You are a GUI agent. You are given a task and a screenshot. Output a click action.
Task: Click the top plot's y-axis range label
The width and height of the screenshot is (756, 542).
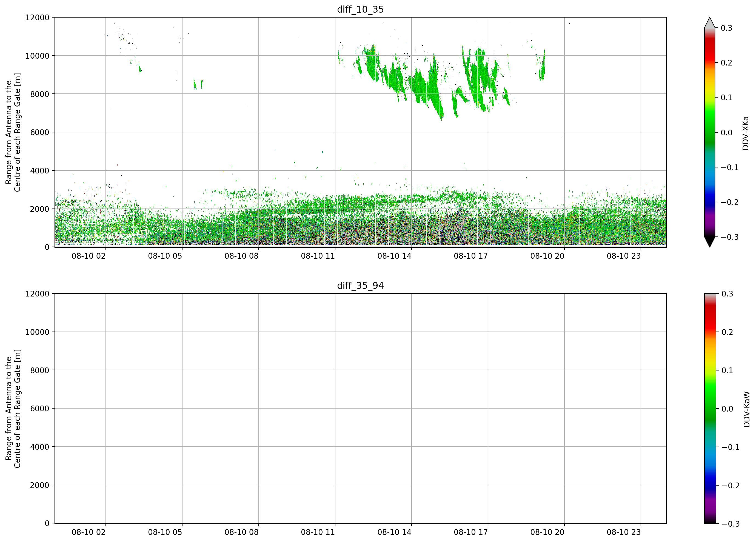click(13, 132)
